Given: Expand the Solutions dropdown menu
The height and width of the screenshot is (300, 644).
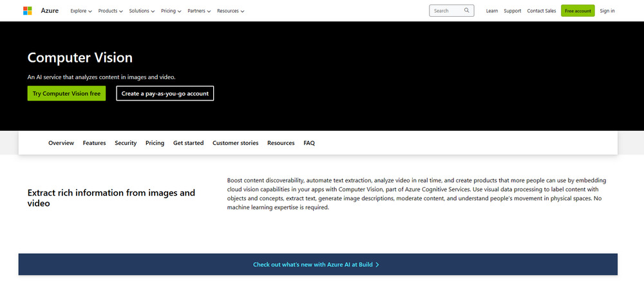Looking at the screenshot, I should (142, 11).
